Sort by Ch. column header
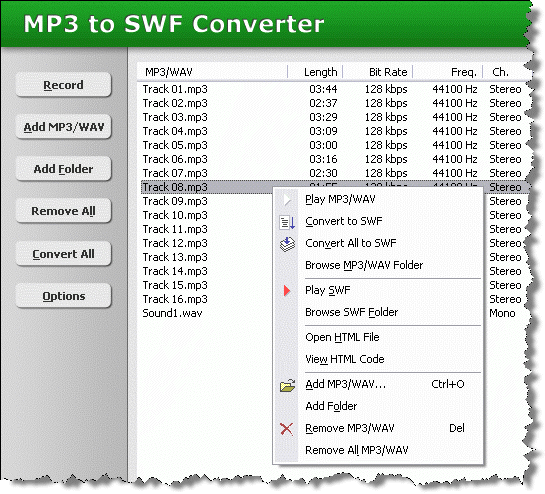This screenshot has width=545, height=494. [x=506, y=72]
